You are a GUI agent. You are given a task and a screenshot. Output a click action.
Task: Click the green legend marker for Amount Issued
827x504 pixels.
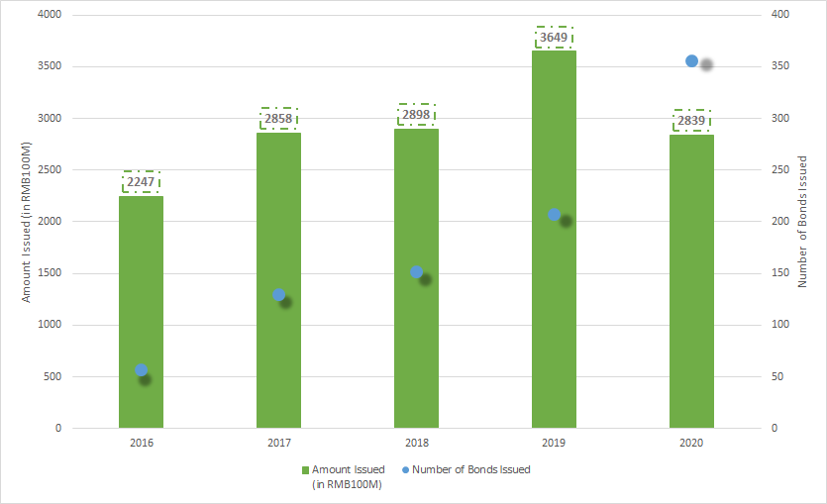coord(305,469)
